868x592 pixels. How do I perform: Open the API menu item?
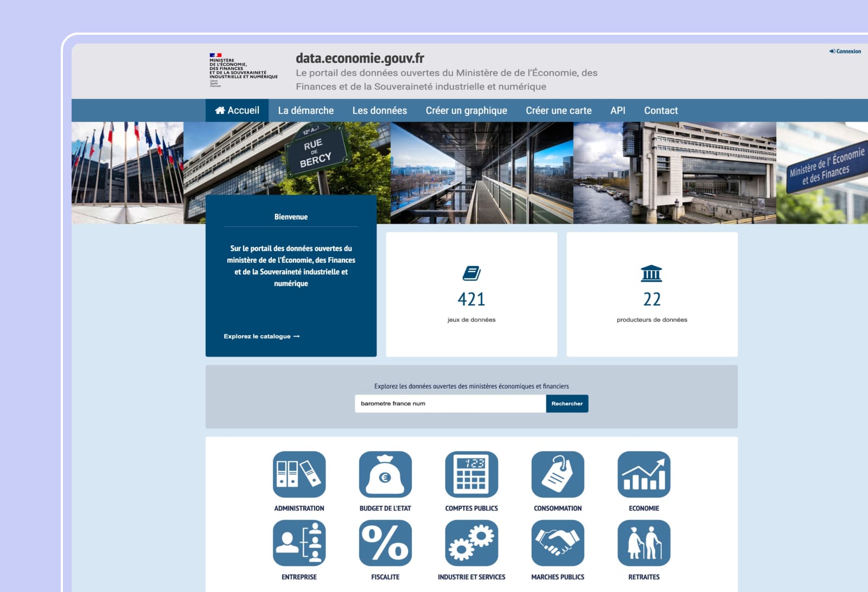pos(617,111)
